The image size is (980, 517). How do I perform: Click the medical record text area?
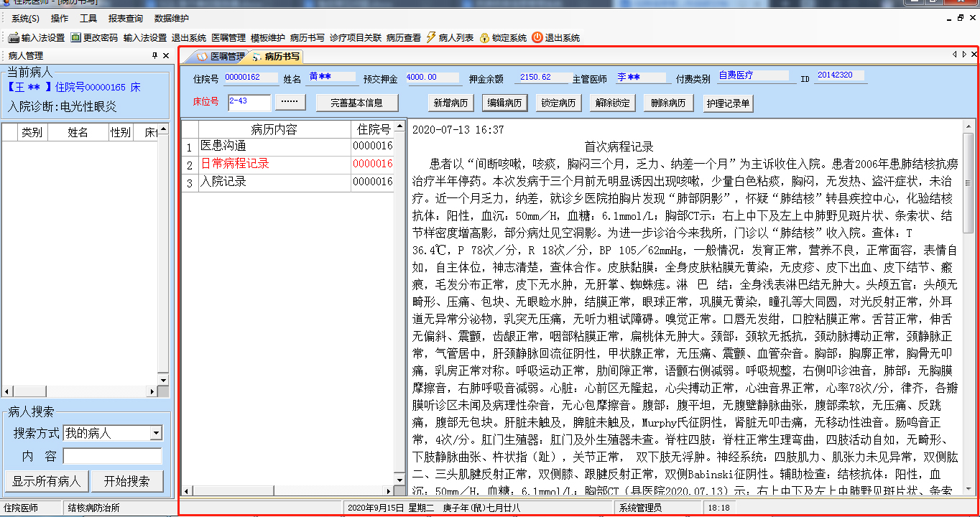[x=685, y=308]
